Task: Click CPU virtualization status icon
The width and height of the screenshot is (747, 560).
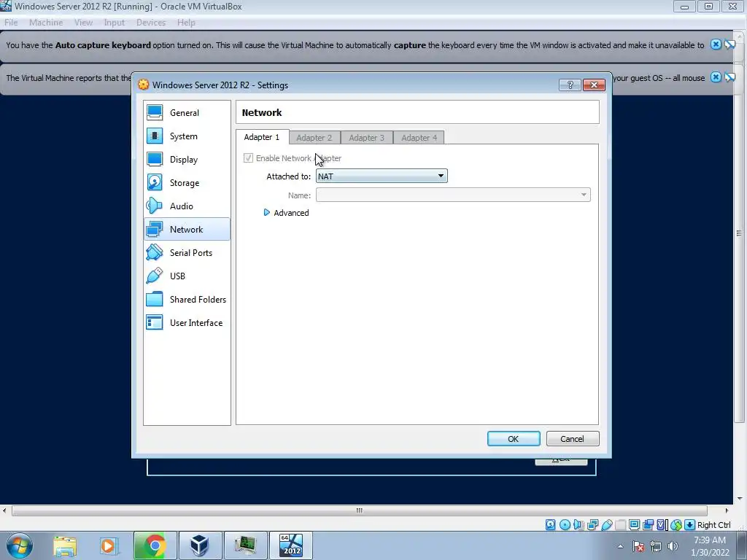Action: click(662, 525)
